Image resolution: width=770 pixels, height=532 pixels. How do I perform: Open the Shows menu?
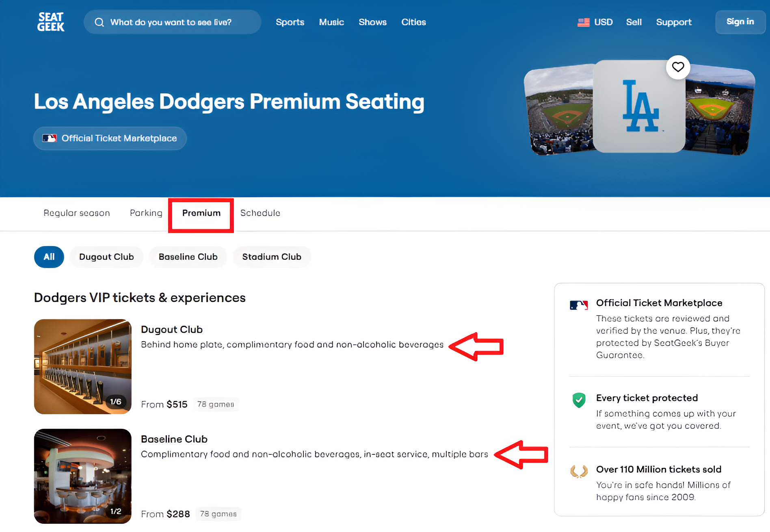tap(372, 22)
